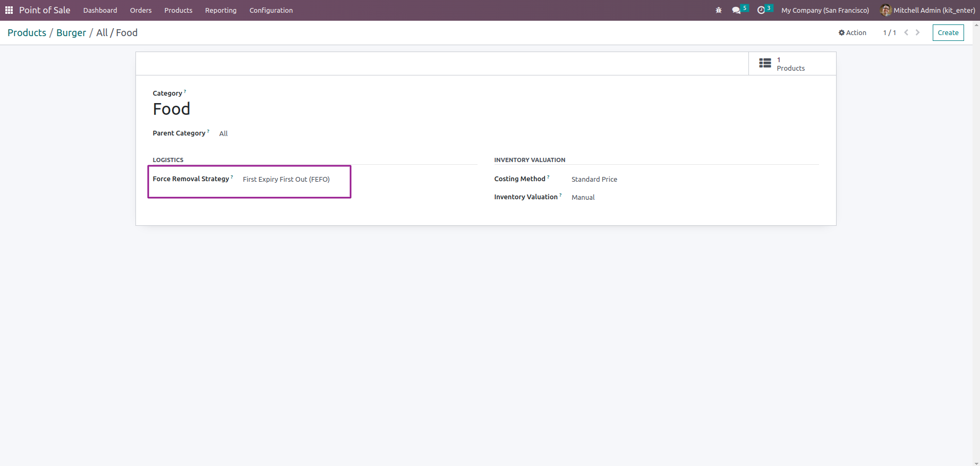
Task: Click First Expiry First Out (FEFO) value
Action: (286, 179)
